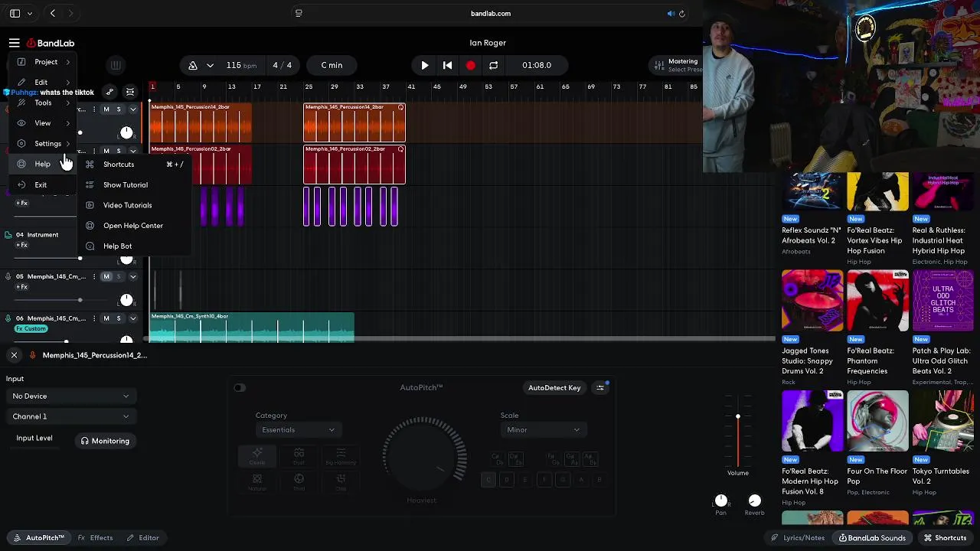
Task: Open the BandLab hamburger menu
Action: coord(14,43)
